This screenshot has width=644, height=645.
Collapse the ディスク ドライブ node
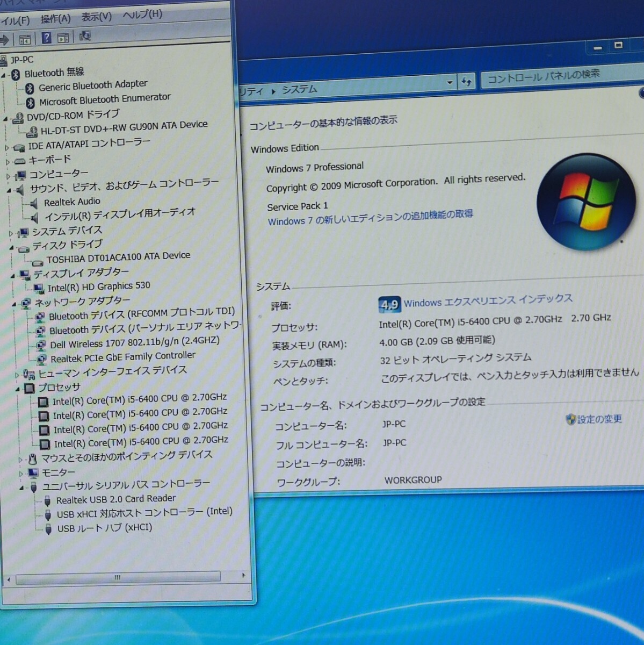pyautogui.click(x=11, y=248)
